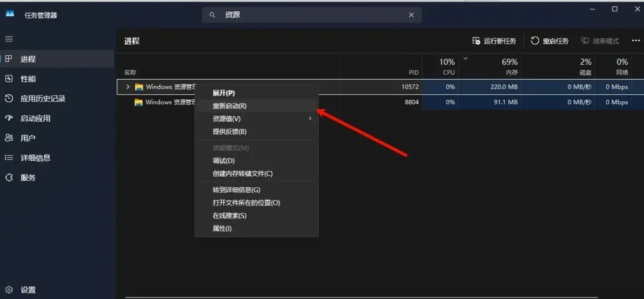
Task: Open the 性能 performance page
Action: click(28, 79)
